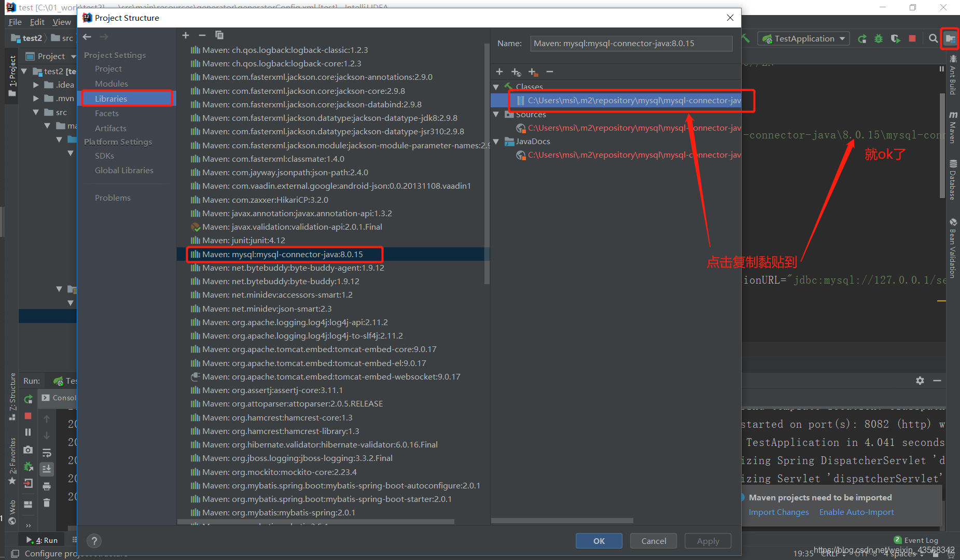Select Global Libraries settings item
This screenshot has height=560, width=960.
tap(124, 170)
